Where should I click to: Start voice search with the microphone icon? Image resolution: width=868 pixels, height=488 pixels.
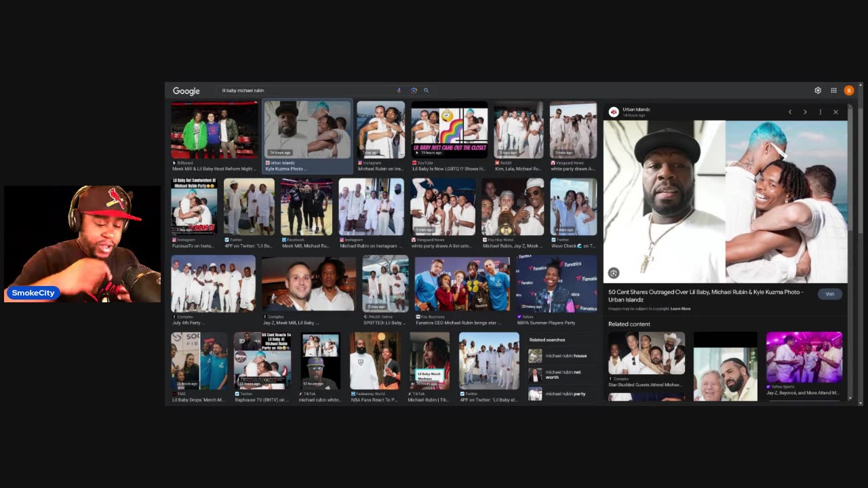click(399, 90)
